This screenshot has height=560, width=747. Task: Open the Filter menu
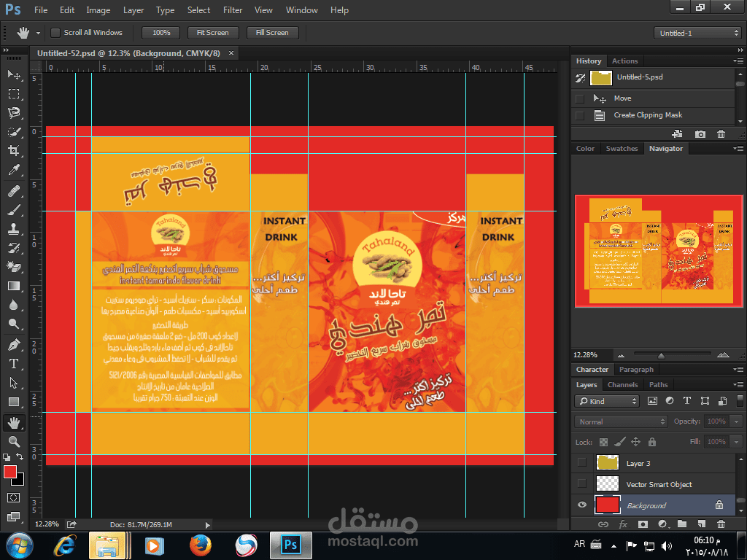click(x=233, y=10)
